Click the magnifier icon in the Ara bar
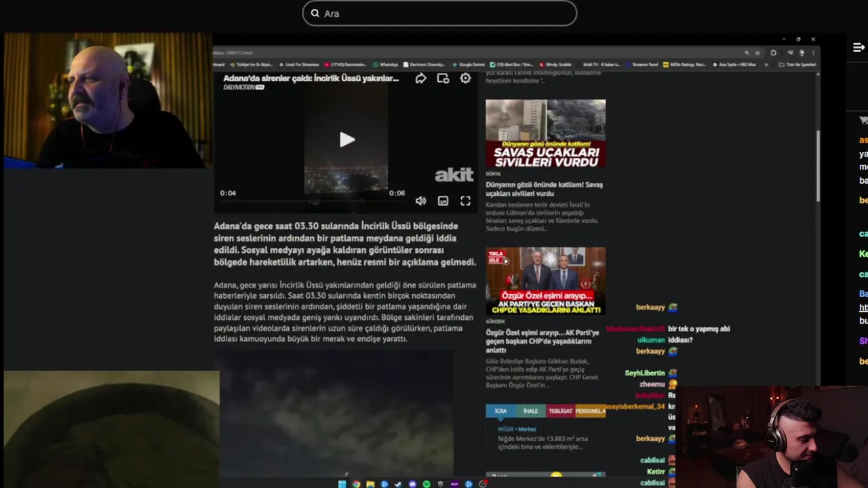 pyautogui.click(x=315, y=14)
